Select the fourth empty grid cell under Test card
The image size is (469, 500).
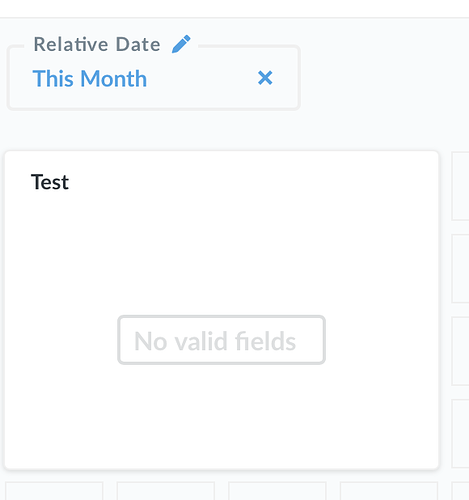tap(389, 491)
